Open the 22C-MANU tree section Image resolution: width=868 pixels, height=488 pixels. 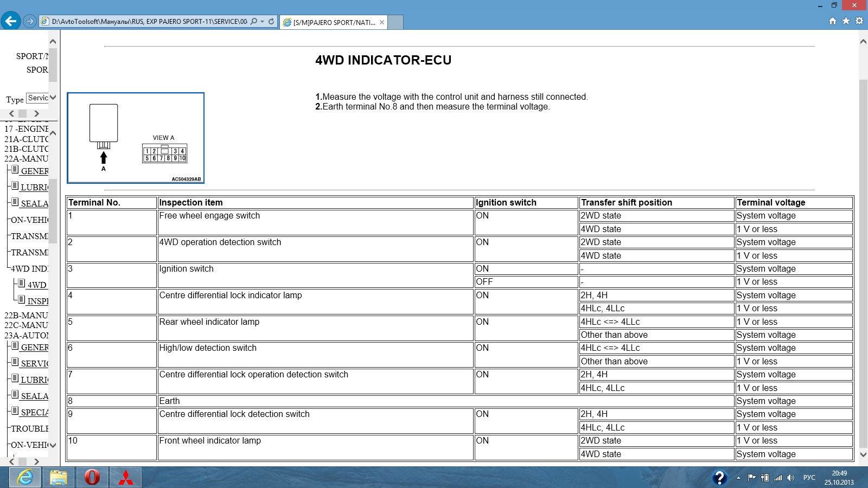pyautogui.click(x=26, y=325)
